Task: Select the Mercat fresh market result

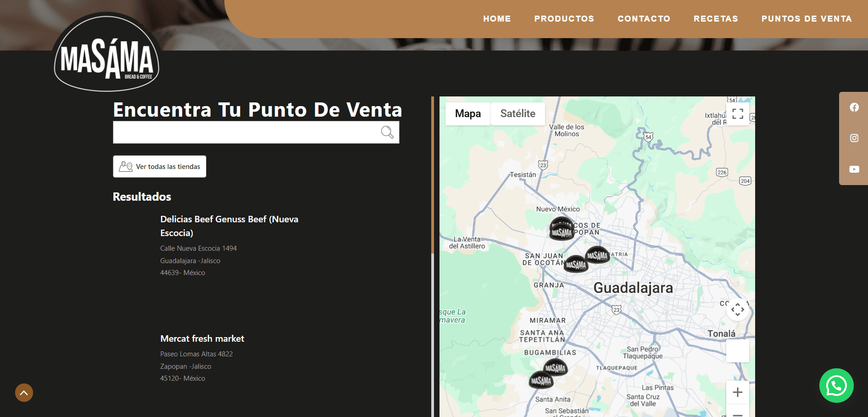Action: 202,338
